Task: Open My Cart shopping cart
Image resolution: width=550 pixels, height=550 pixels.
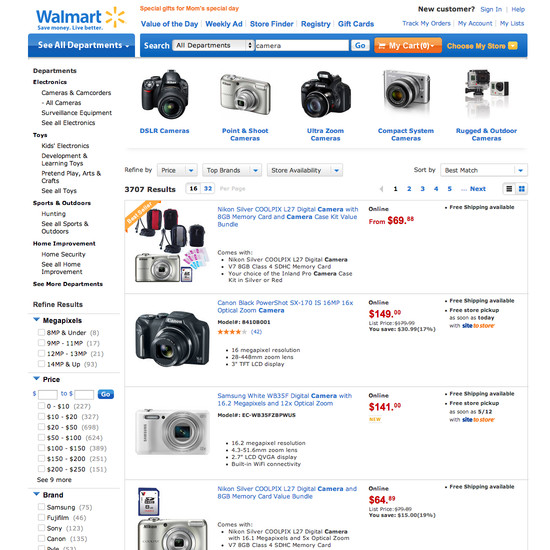Action: 408,46
